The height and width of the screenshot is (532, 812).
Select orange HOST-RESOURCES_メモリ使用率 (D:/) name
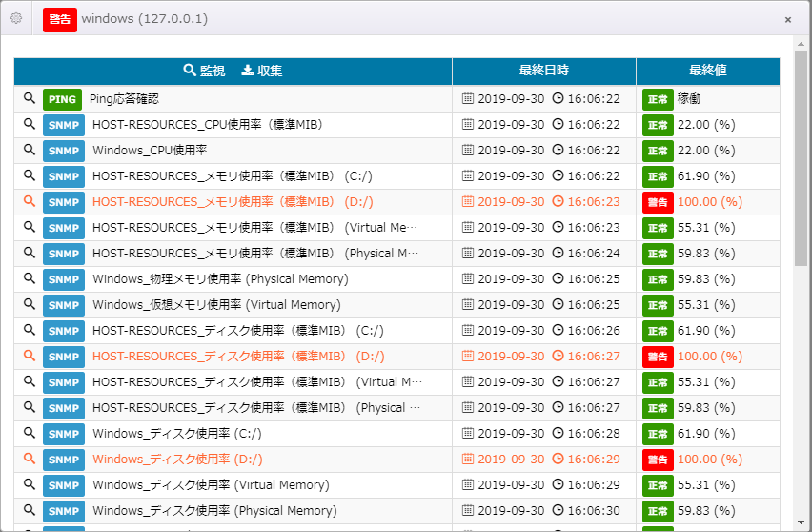(233, 201)
